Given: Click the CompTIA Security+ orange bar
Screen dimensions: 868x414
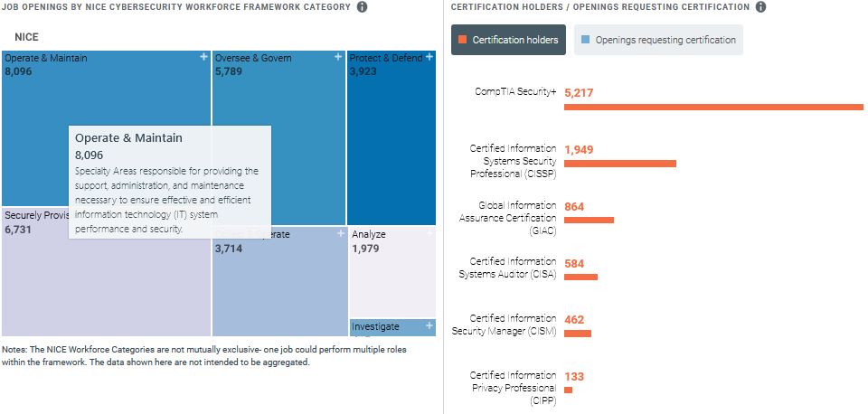Looking at the screenshot, I should tap(713, 107).
